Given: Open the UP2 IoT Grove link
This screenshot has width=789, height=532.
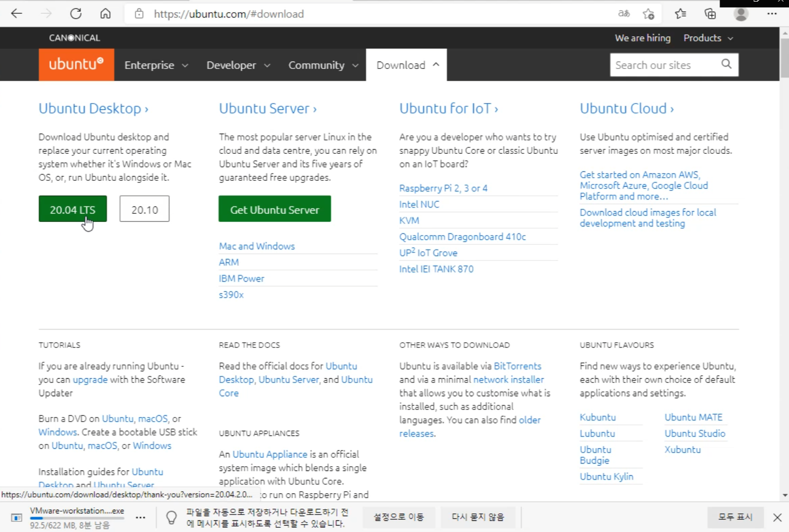Looking at the screenshot, I should pos(428,252).
